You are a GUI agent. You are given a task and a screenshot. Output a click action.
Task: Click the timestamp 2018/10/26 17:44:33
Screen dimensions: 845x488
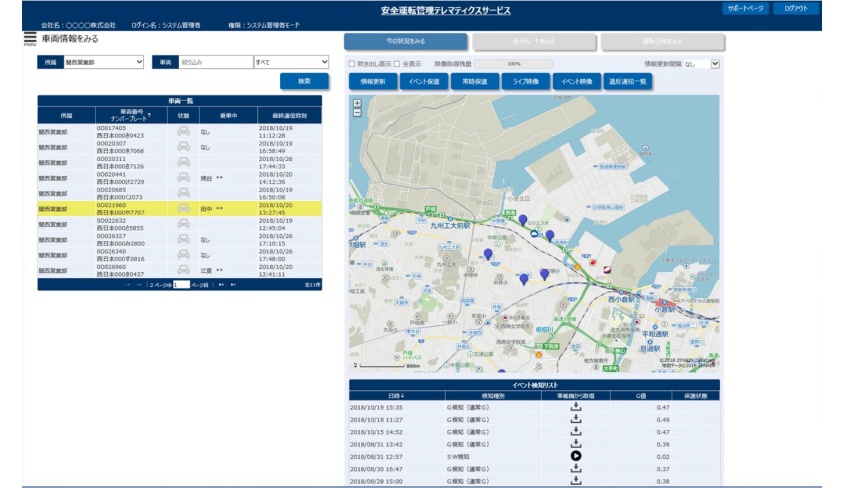[275, 163]
